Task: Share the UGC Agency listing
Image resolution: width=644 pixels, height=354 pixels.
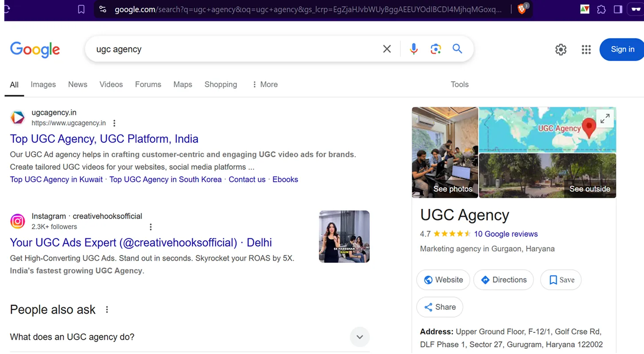Action: coord(439,307)
